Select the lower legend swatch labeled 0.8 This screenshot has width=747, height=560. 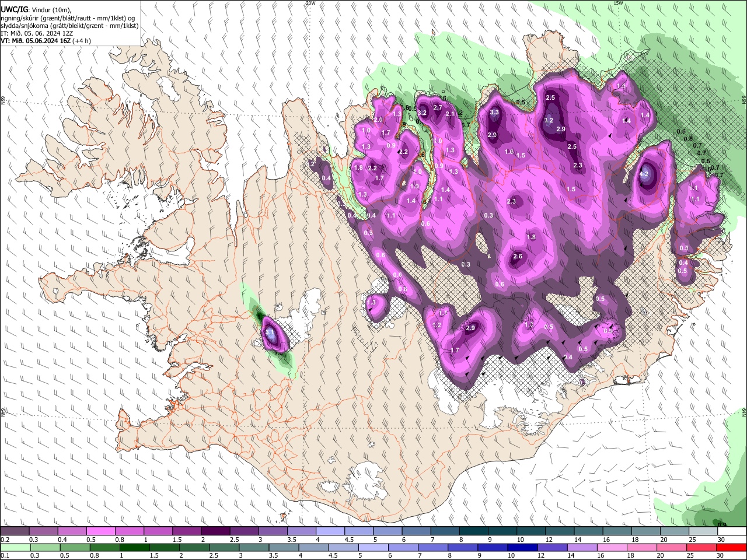pos(104,547)
